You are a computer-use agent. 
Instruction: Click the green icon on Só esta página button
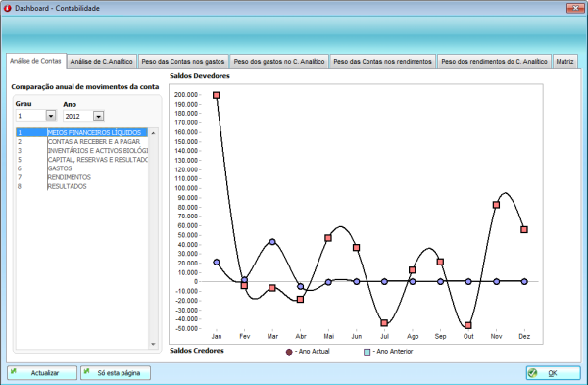(x=87, y=371)
